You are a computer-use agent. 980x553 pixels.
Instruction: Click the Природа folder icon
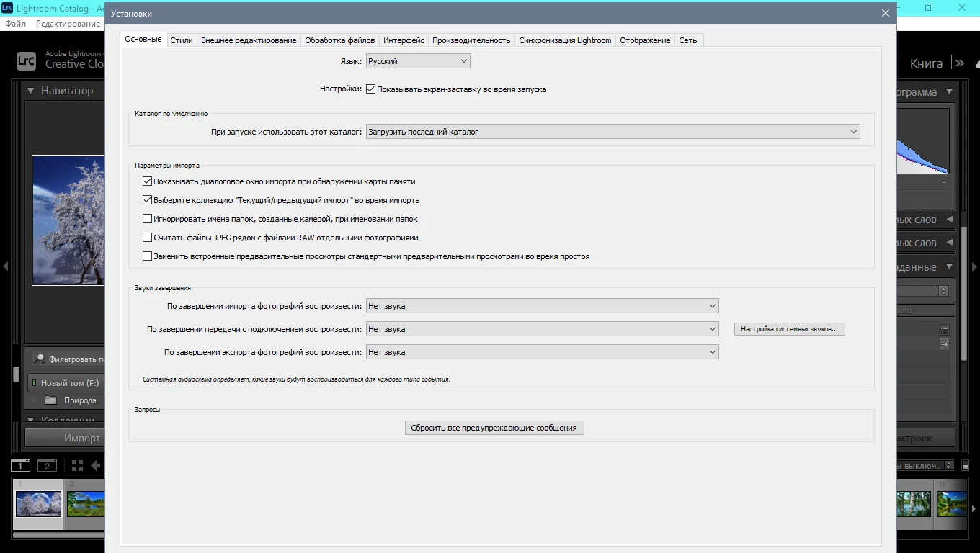pos(50,400)
